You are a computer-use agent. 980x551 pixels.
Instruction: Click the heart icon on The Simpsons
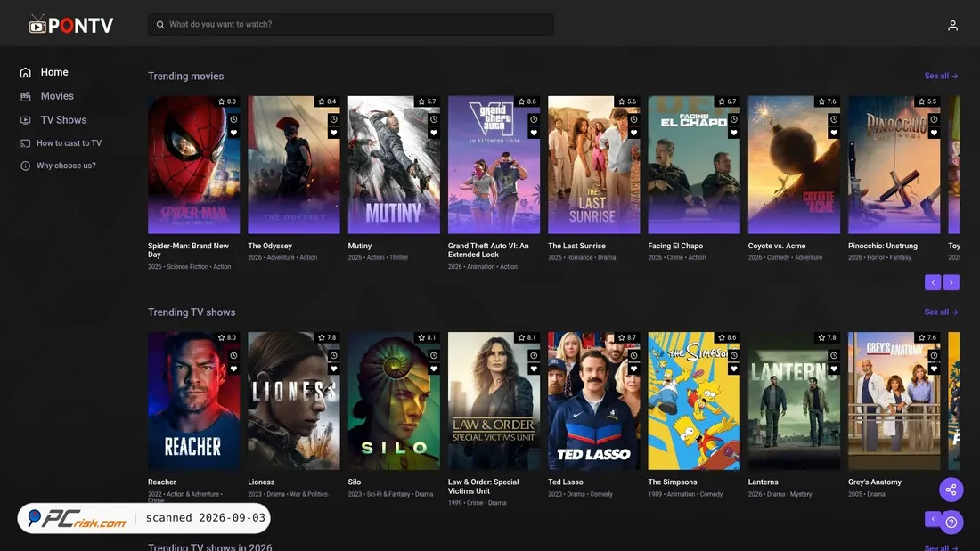point(734,369)
